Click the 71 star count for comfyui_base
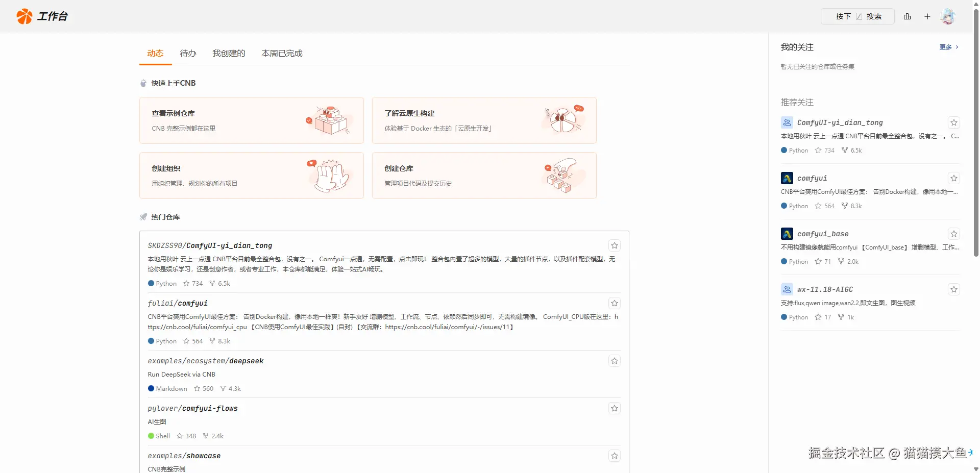The image size is (980, 473). 823,262
